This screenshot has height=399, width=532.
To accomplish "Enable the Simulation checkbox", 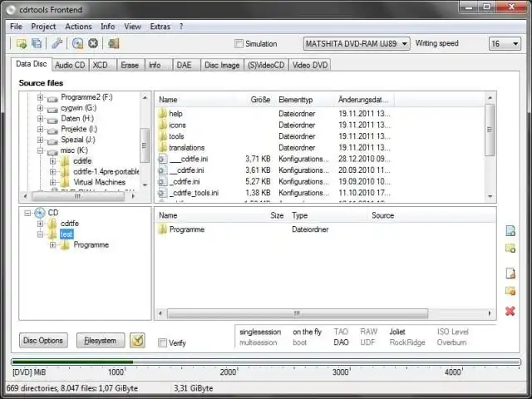I will (239, 44).
